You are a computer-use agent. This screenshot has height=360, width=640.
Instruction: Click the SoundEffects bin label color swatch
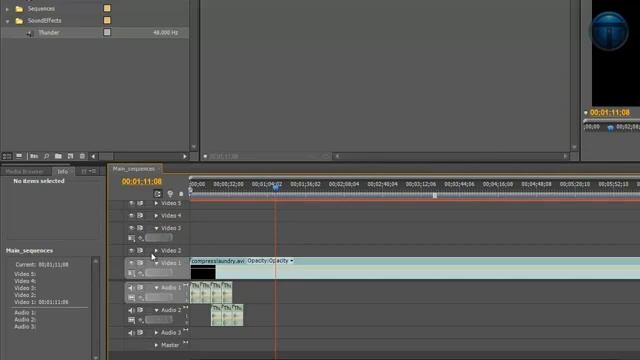[107, 20]
